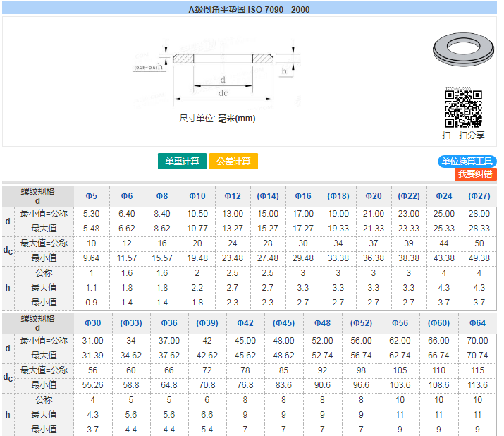Open the 单重计算 weight calculator
The height and width of the screenshot is (436, 504).
point(182,161)
